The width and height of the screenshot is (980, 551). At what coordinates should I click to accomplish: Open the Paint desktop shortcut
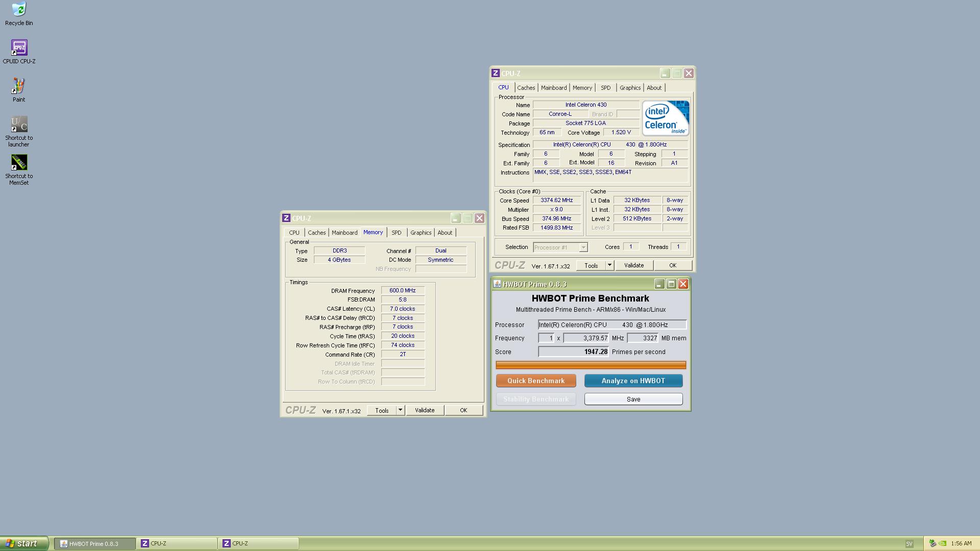[x=19, y=90]
